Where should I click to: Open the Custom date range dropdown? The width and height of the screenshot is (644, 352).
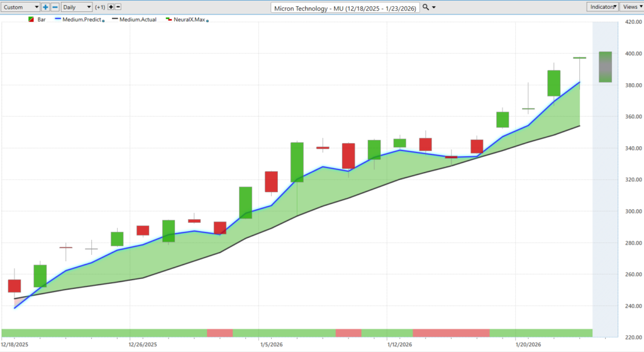pos(20,7)
